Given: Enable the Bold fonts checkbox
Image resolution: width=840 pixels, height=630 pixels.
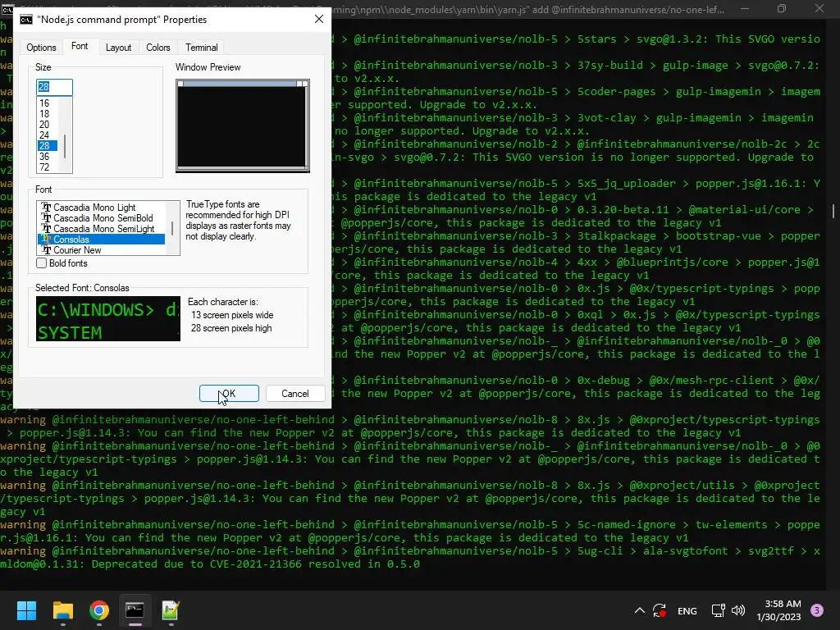Looking at the screenshot, I should (41, 263).
